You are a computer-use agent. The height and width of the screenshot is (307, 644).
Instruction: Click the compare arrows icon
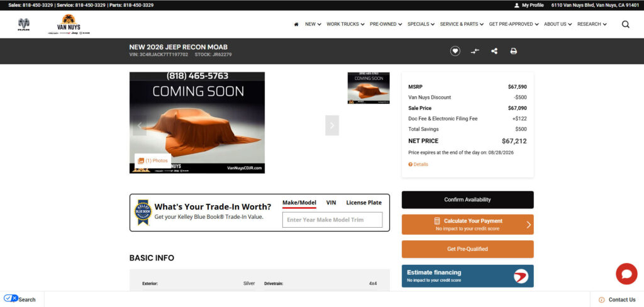(x=475, y=52)
